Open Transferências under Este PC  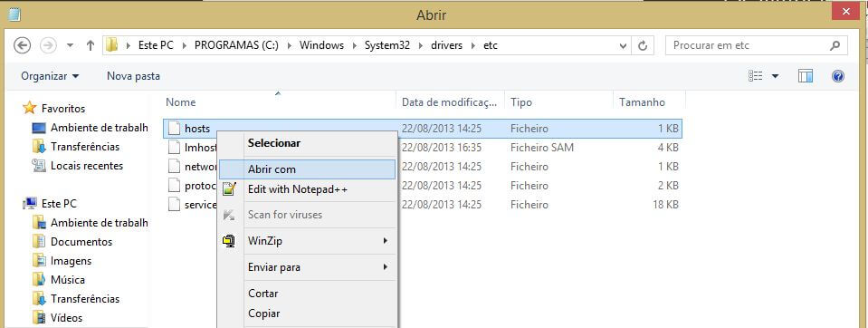click(x=85, y=299)
